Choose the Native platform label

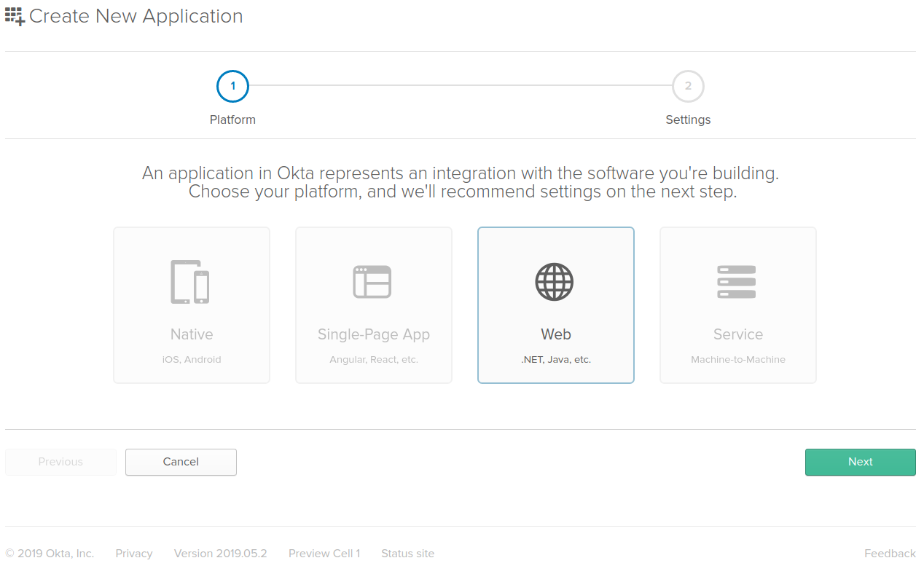click(x=192, y=334)
